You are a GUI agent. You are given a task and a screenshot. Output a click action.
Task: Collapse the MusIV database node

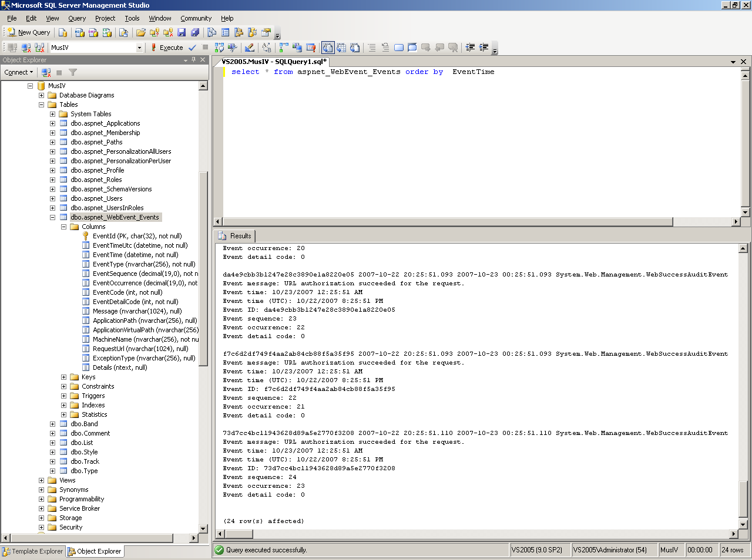pyautogui.click(x=30, y=86)
